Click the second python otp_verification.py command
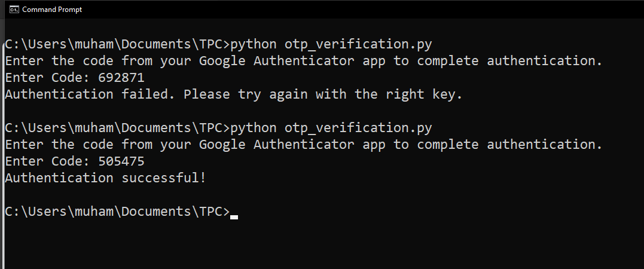This screenshot has height=269, width=644. click(331, 128)
